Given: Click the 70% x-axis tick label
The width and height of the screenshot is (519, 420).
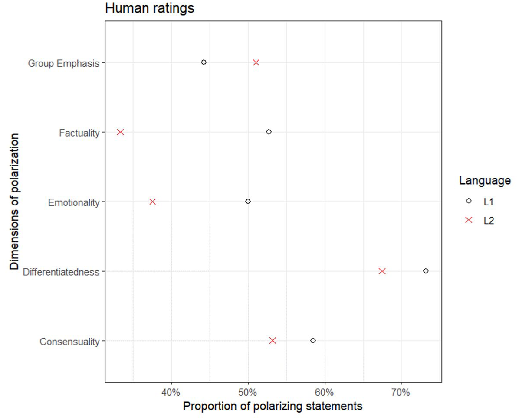Looking at the screenshot, I should click(x=401, y=392).
